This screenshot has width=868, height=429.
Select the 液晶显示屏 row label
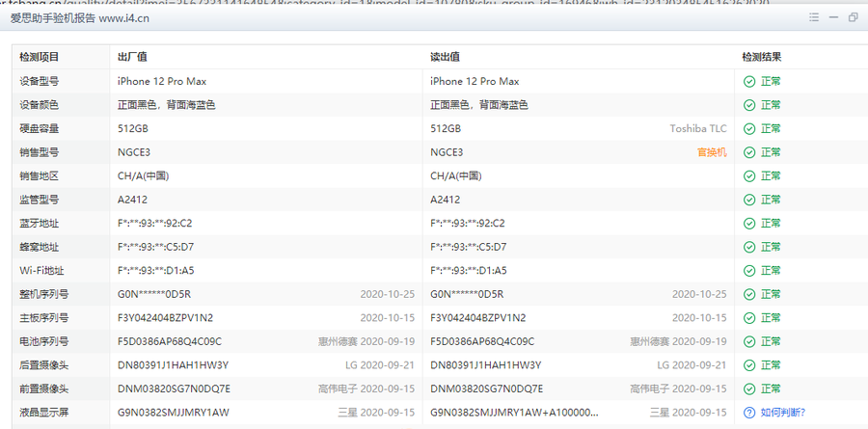click(x=44, y=413)
